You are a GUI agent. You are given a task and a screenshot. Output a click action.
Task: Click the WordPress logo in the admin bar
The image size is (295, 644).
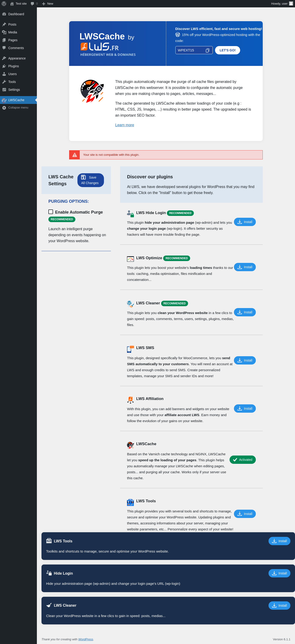[4, 3]
